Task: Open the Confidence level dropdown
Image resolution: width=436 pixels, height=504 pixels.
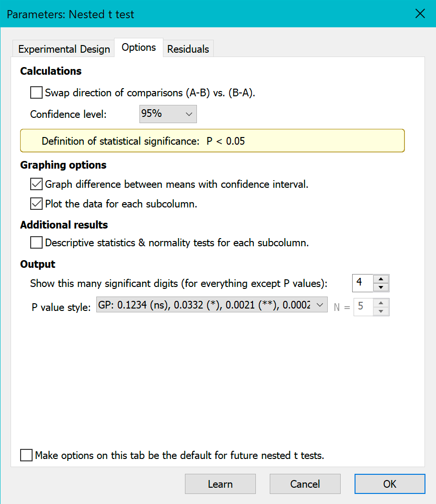Action: pos(168,114)
